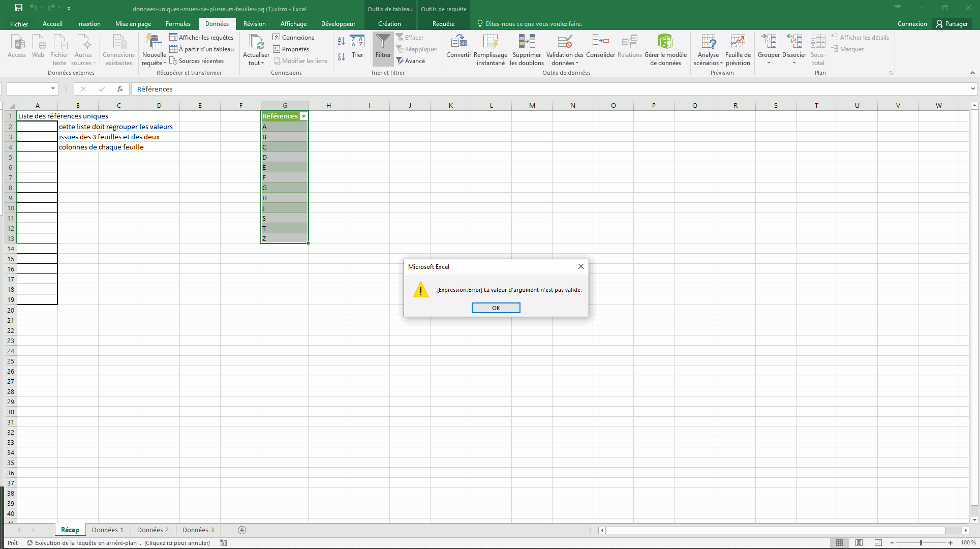Open the Références column filter dropdown

pos(303,116)
